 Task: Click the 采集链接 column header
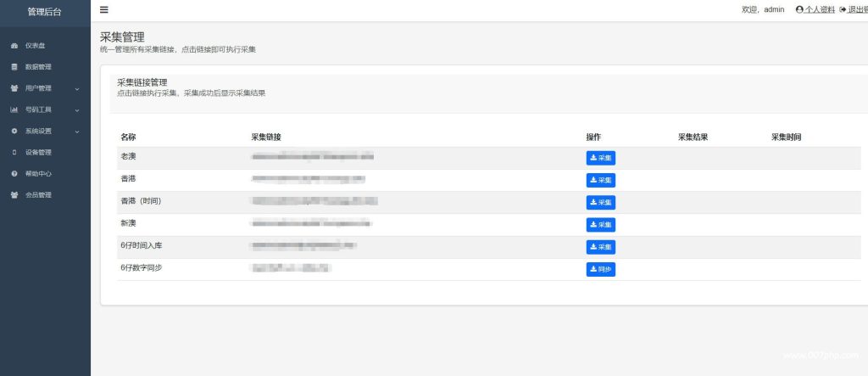[x=267, y=137]
